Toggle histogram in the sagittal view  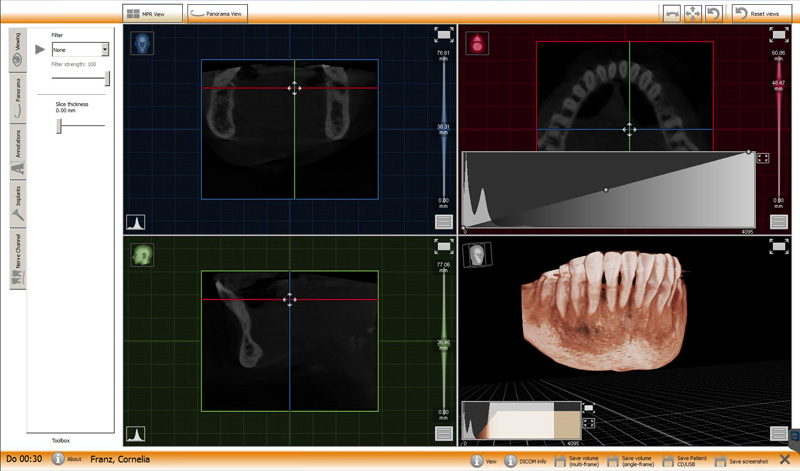tap(134, 434)
